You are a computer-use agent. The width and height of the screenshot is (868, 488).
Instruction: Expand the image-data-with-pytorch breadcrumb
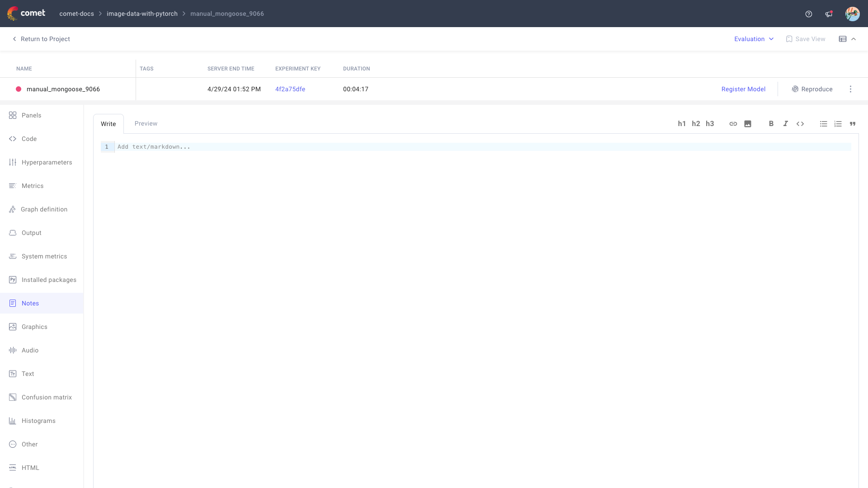tap(142, 14)
